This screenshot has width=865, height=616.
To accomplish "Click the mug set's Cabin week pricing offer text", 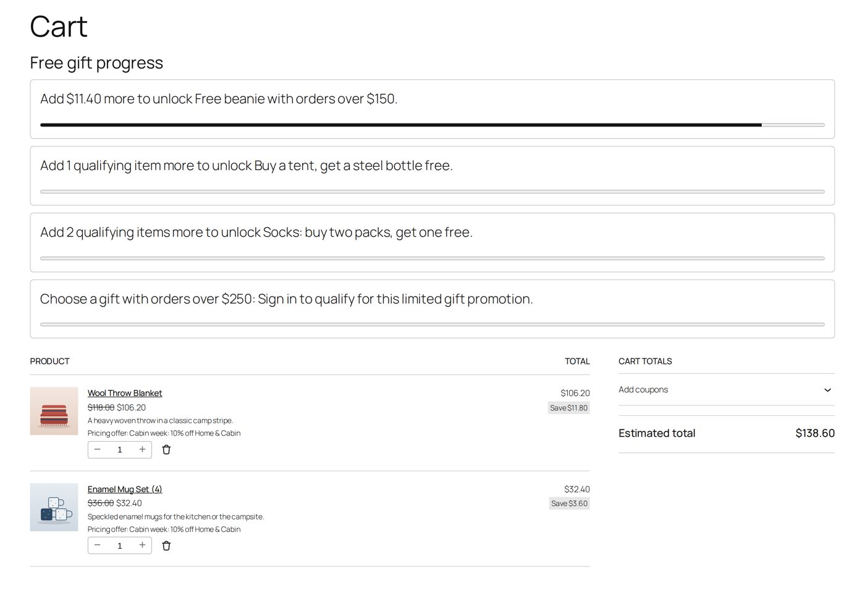I will [164, 530].
